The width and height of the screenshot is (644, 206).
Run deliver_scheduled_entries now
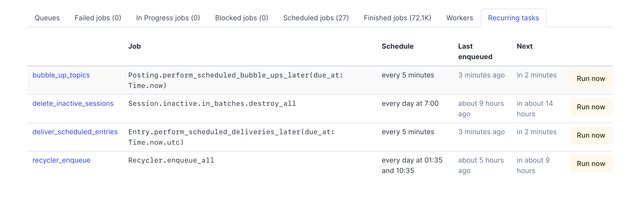click(x=591, y=135)
